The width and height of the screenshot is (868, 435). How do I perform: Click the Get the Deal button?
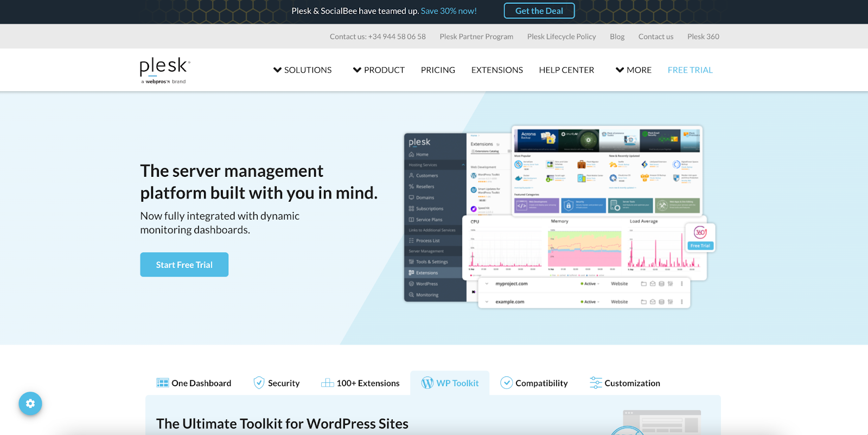(539, 11)
